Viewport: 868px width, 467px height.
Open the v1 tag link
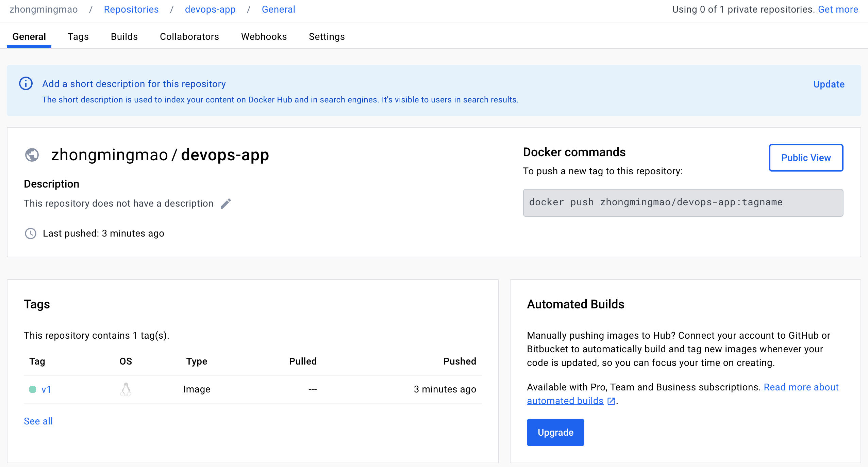[46, 389]
